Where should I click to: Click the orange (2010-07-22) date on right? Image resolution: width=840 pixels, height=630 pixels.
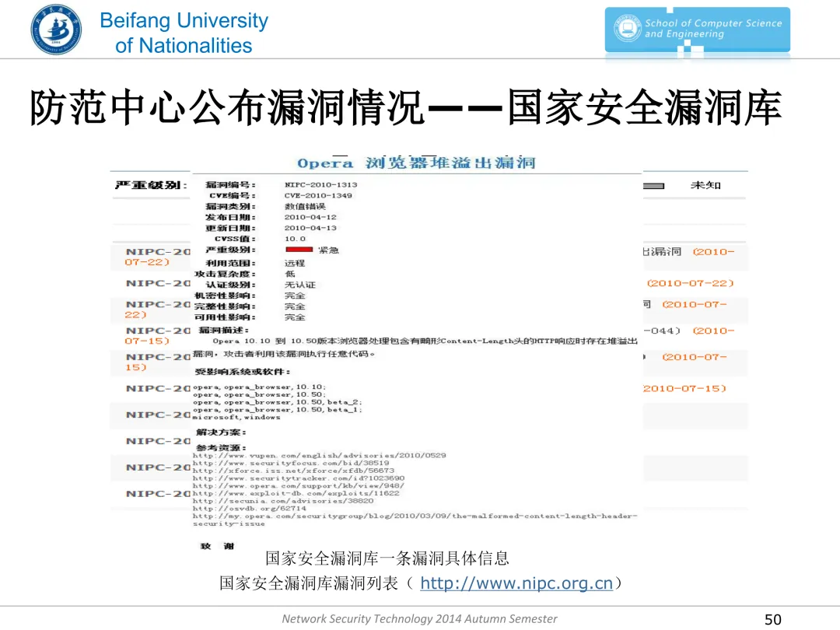pyautogui.click(x=690, y=283)
